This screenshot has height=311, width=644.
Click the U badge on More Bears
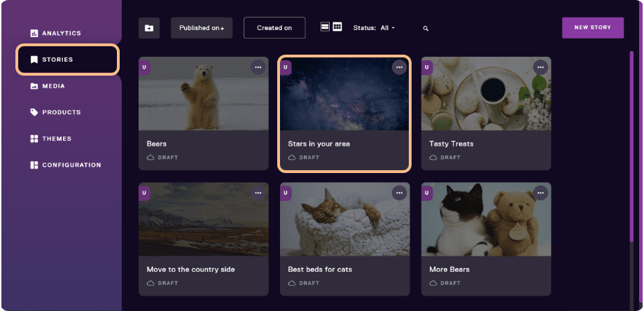coord(427,193)
